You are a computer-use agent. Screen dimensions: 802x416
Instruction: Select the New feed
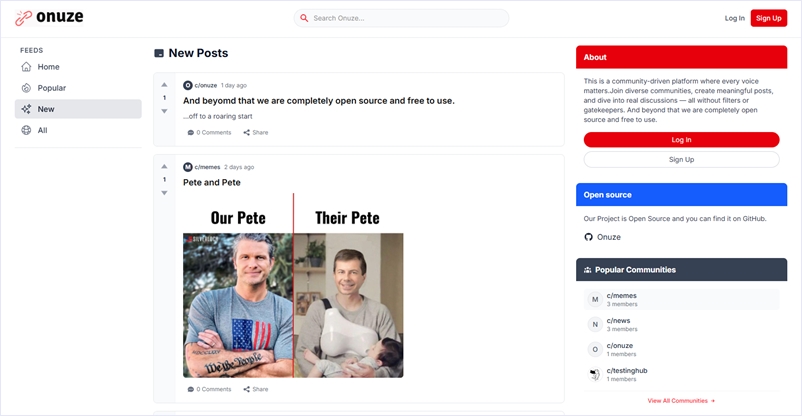coord(78,109)
